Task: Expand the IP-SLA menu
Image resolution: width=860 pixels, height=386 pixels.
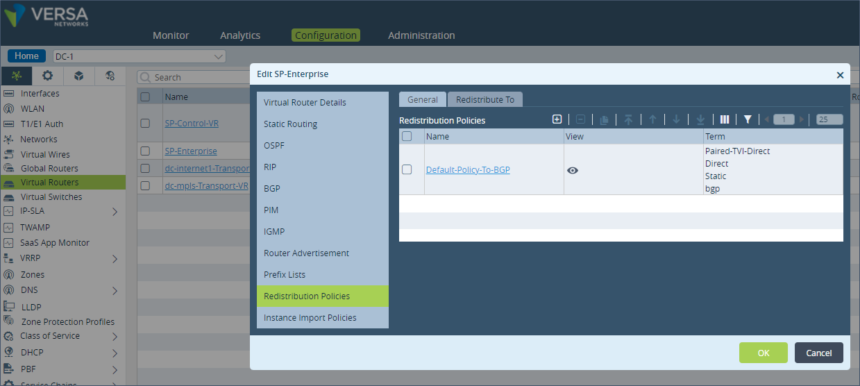Action: [115, 212]
